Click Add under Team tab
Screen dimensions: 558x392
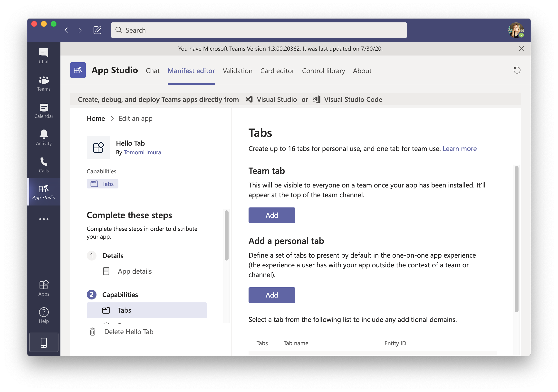tap(271, 215)
